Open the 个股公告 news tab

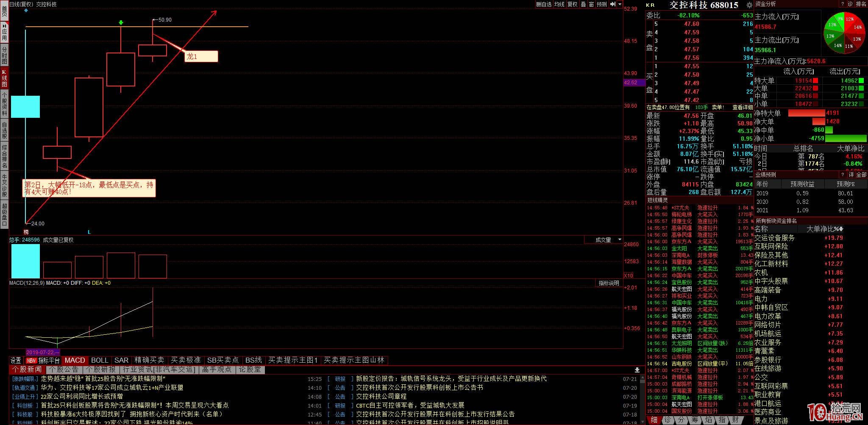(64, 369)
